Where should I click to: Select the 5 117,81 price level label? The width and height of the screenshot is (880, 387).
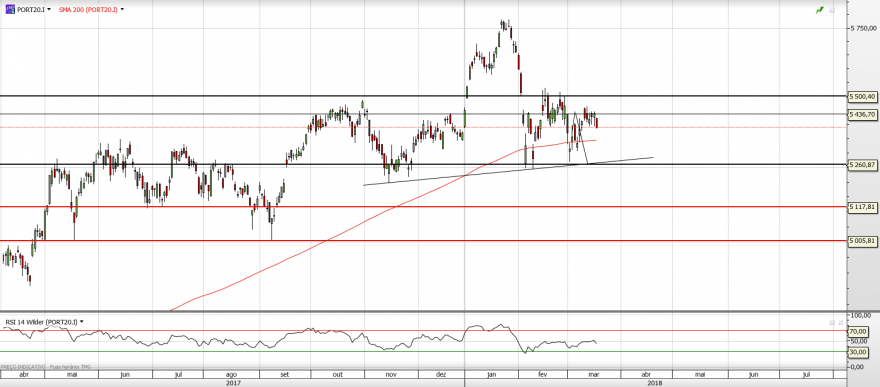(862, 207)
